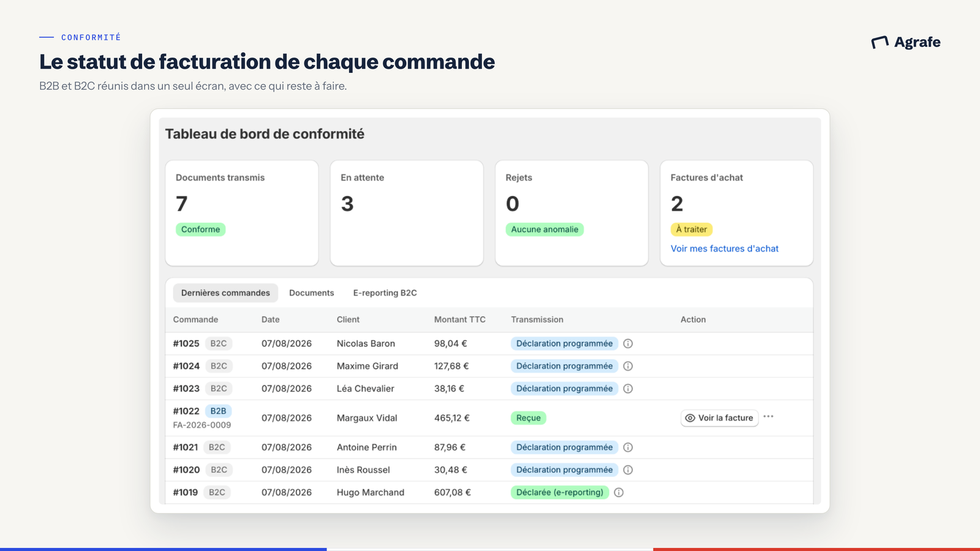
Task: Click the À traiter yellow badge
Action: pos(692,230)
